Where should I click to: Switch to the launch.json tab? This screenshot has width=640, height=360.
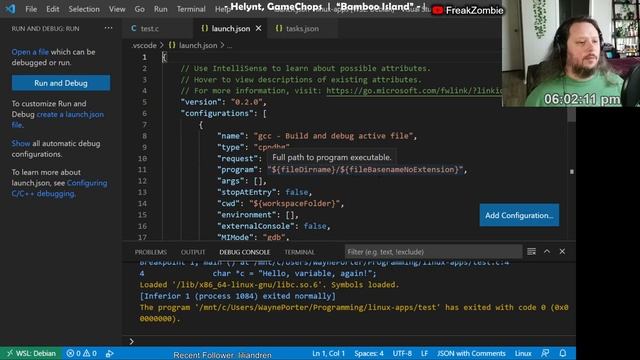tap(231, 29)
